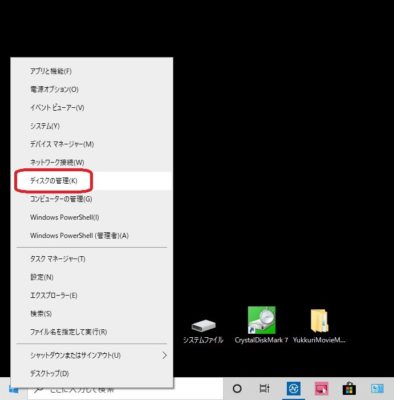Expand the shutdown submenu arrow
The height and width of the screenshot is (400, 394).
pyautogui.click(x=164, y=355)
